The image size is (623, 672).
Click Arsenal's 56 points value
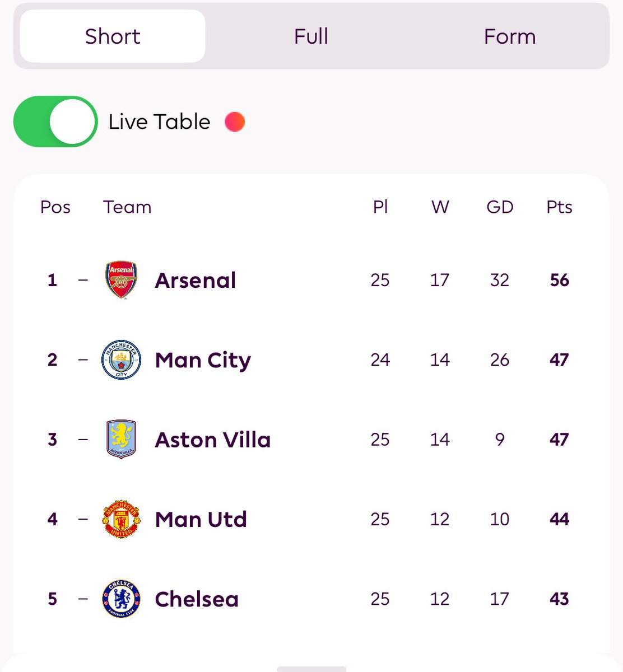pyautogui.click(x=560, y=280)
